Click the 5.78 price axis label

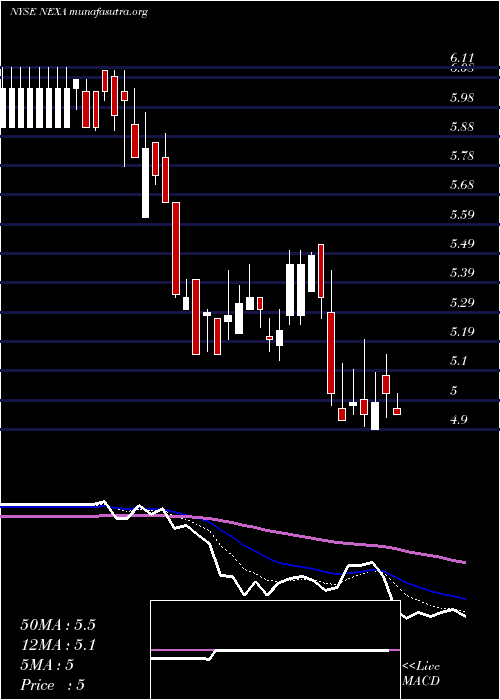[x=462, y=156]
